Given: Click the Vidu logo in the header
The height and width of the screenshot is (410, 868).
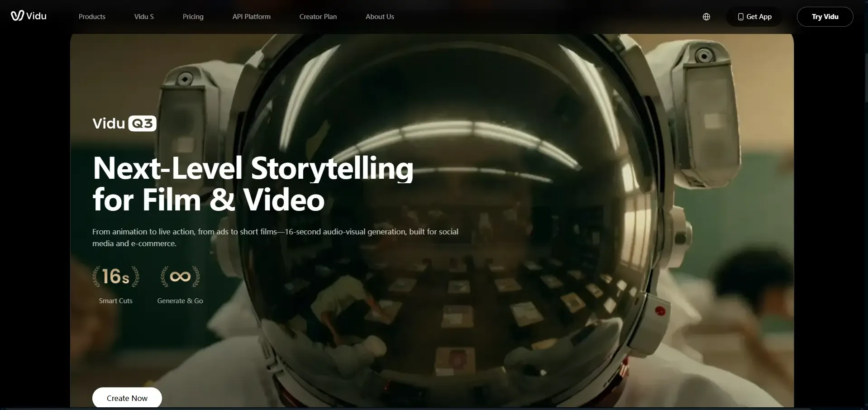Looking at the screenshot, I should click(29, 16).
